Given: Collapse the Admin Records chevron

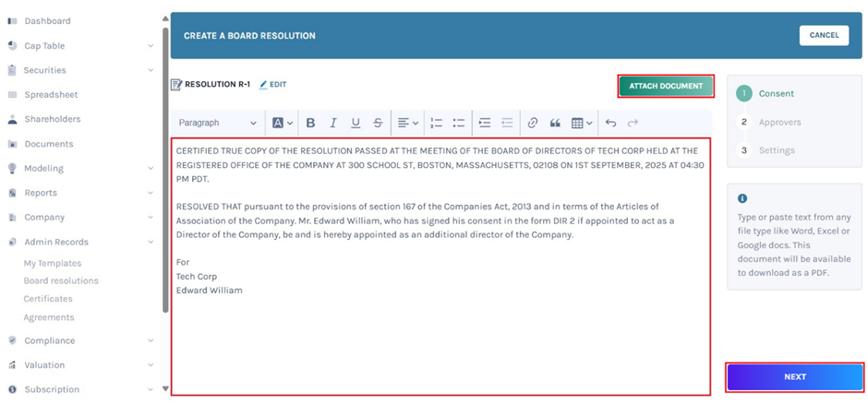Looking at the screenshot, I should 151,242.
